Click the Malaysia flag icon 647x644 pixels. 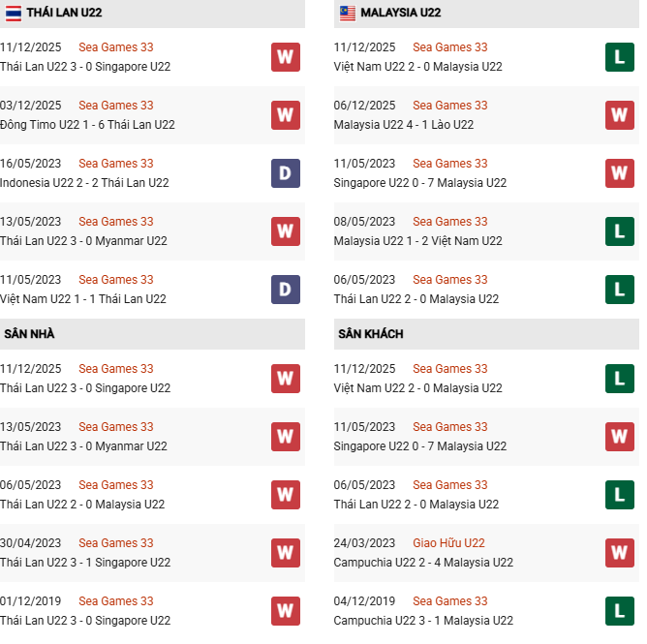pos(347,13)
